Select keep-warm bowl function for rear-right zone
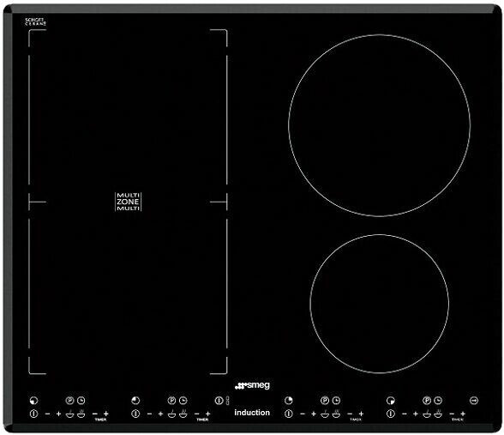The height and width of the screenshot is (435, 504). coord(336,414)
